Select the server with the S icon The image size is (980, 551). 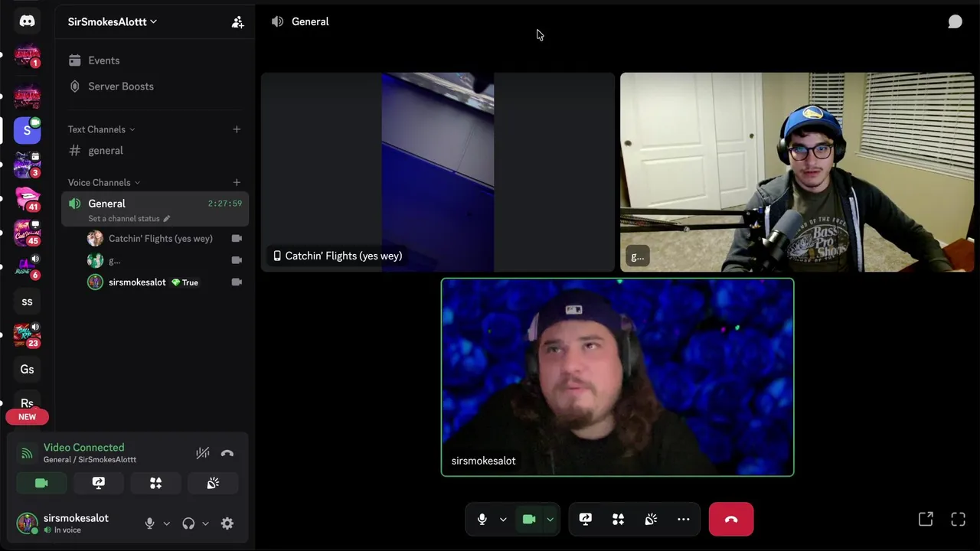tap(27, 130)
